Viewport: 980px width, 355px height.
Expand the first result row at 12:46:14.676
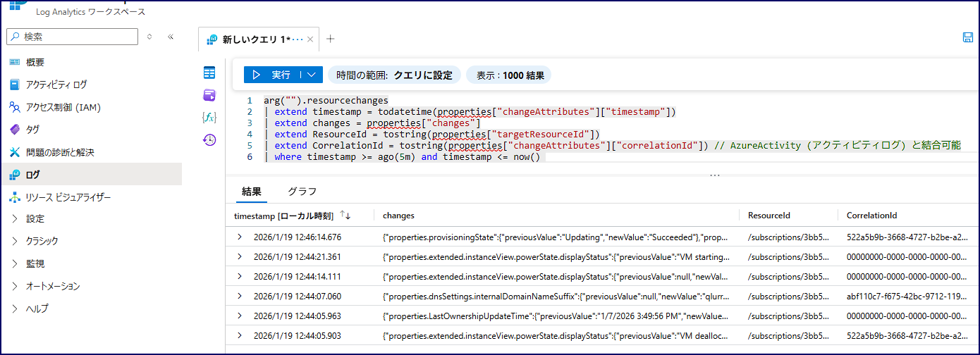[x=240, y=237]
